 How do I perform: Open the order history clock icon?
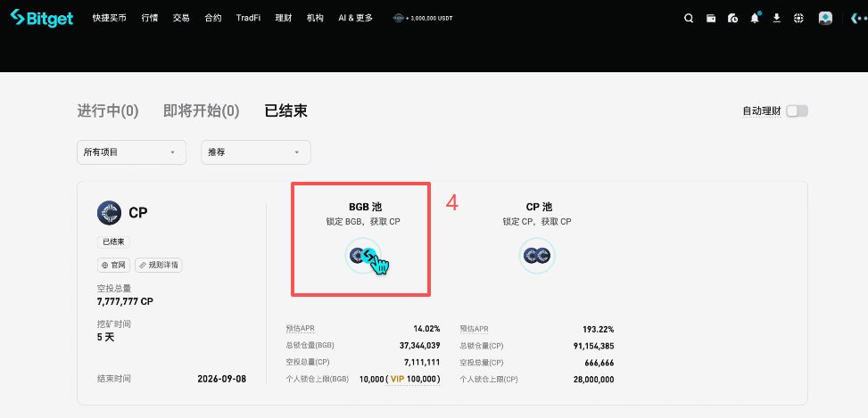[x=732, y=18]
